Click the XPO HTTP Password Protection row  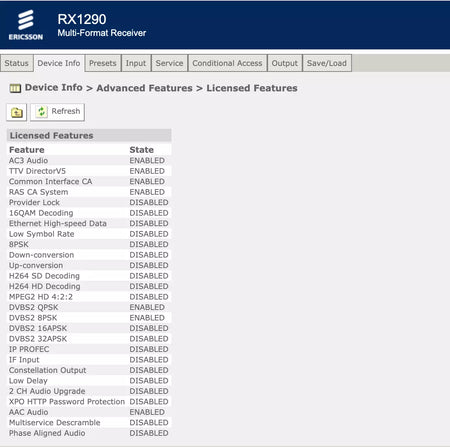[x=89, y=402]
